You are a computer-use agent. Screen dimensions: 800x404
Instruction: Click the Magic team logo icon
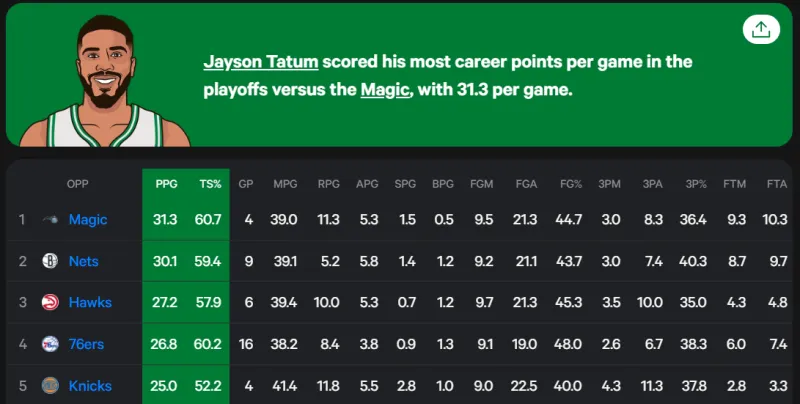(51, 220)
